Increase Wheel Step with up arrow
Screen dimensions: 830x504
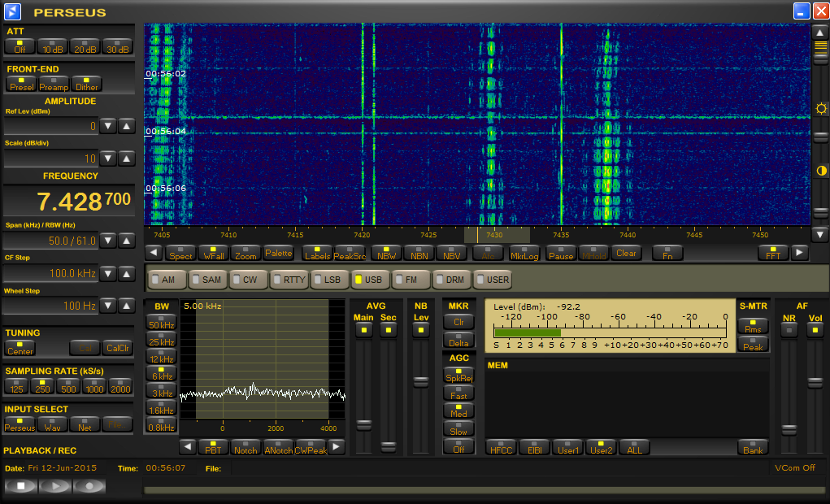click(127, 306)
